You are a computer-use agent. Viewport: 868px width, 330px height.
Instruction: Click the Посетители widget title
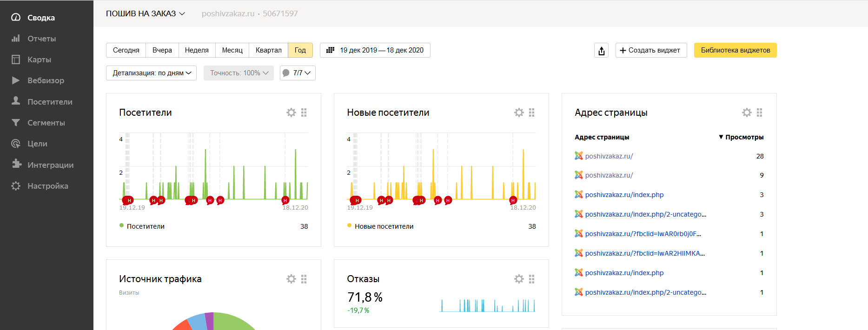146,112
